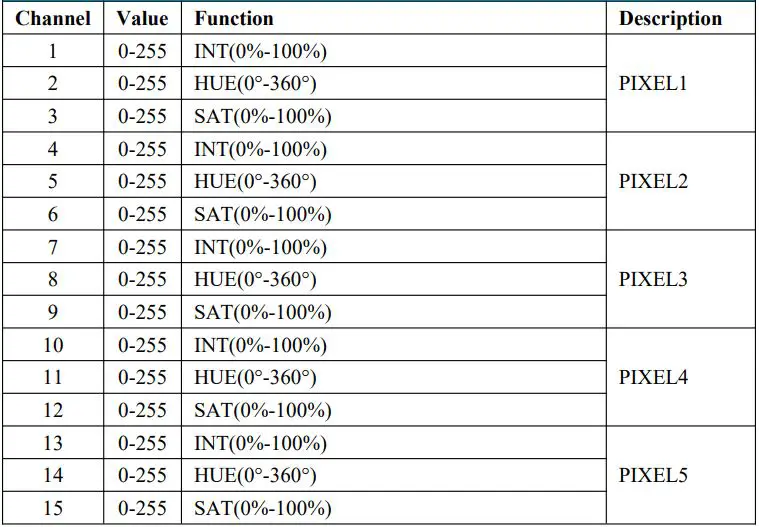Click channel number 15 cell

(53, 509)
